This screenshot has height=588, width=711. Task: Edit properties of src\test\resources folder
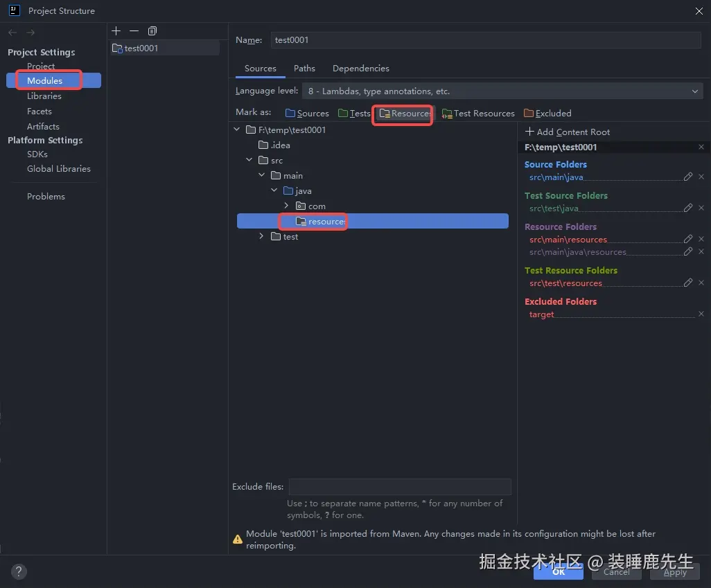[688, 283]
